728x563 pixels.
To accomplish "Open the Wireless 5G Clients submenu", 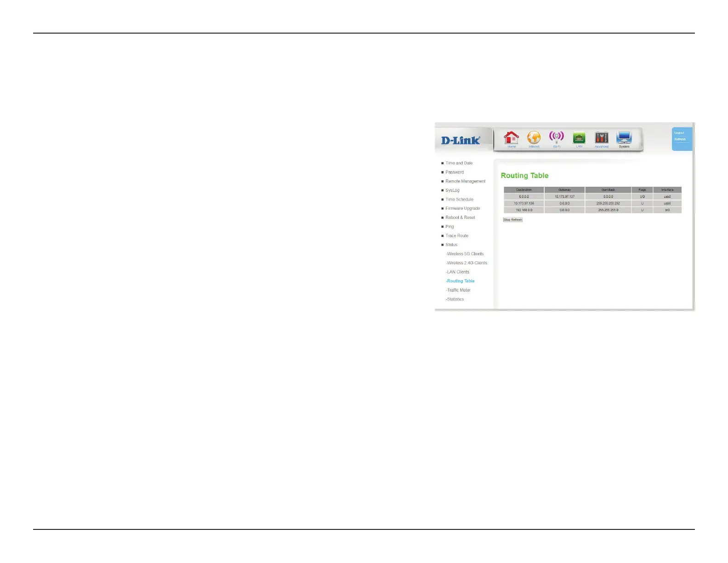I will [465, 254].
